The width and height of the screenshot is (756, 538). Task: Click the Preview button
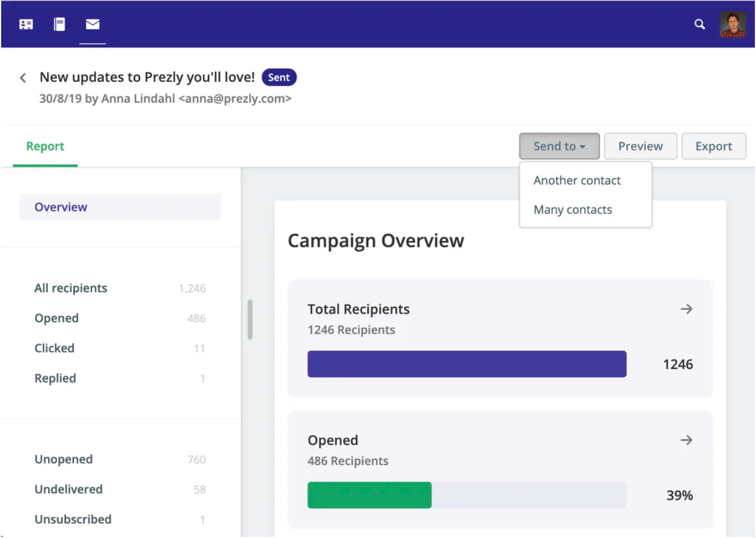click(x=641, y=146)
